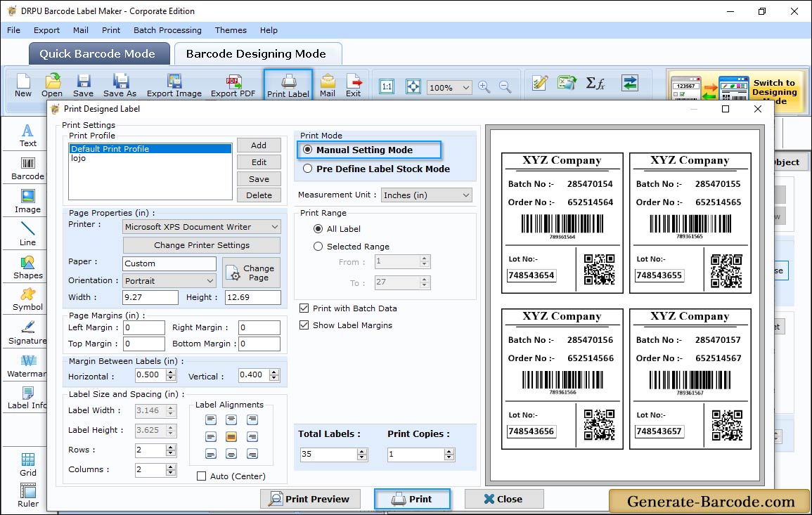Toggle the Ruler tool in sidebar
The width and height of the screenshot is (812, 515).
(27, 495)
